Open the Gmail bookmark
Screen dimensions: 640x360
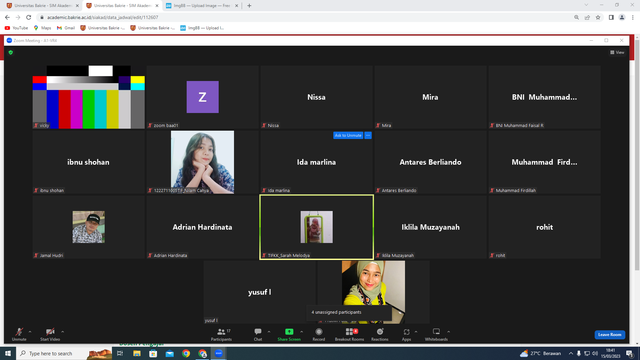pos(66,28)
